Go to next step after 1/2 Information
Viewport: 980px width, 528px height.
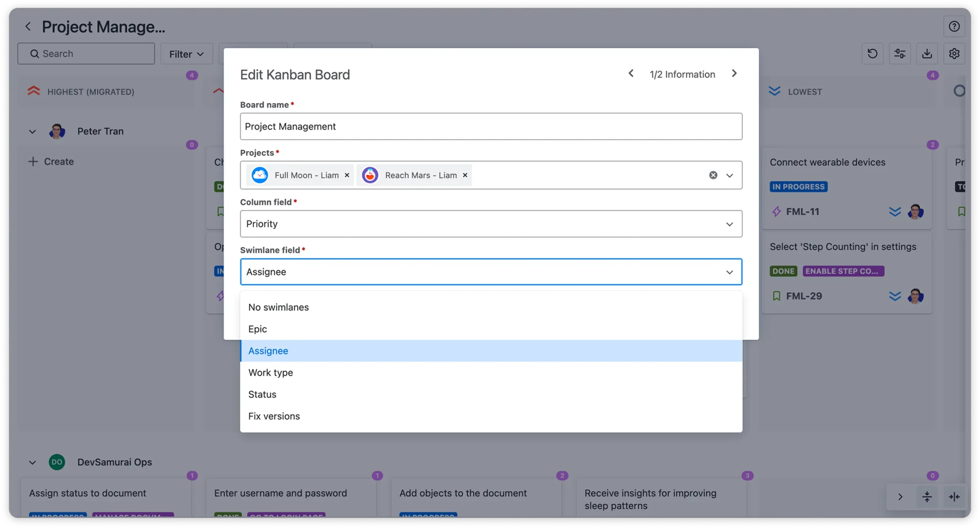pyautogui.click(x=734, y=74)
